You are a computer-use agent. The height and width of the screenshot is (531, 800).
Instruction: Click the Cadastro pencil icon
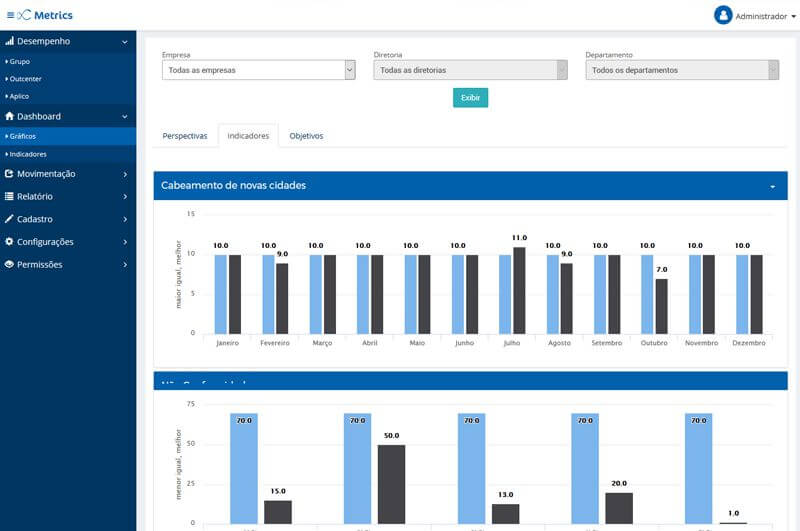pyautogui.click(x=9, y=219)
